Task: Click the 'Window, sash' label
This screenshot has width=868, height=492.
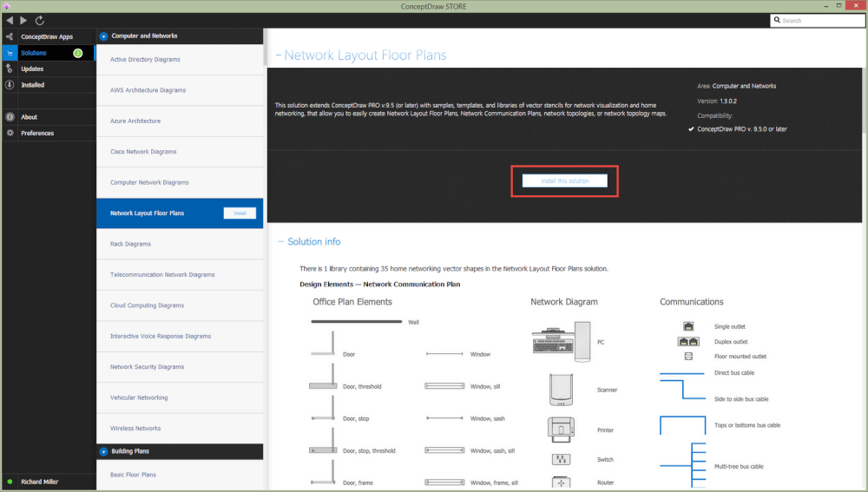Action: pos(487,418)
